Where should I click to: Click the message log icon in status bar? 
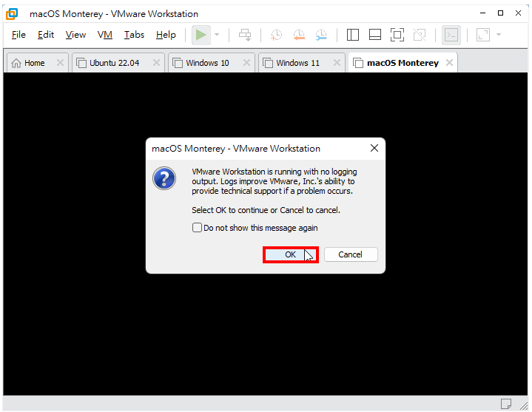506,404
